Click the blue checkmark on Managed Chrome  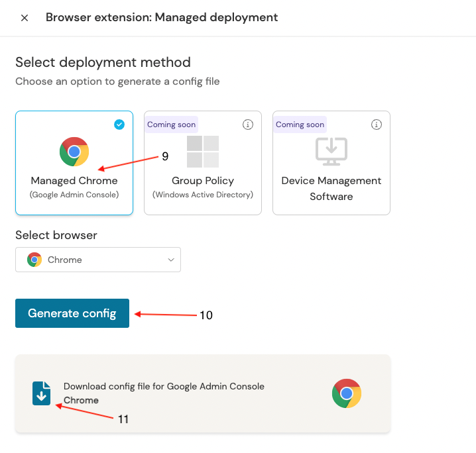click(x=119, y=125)
